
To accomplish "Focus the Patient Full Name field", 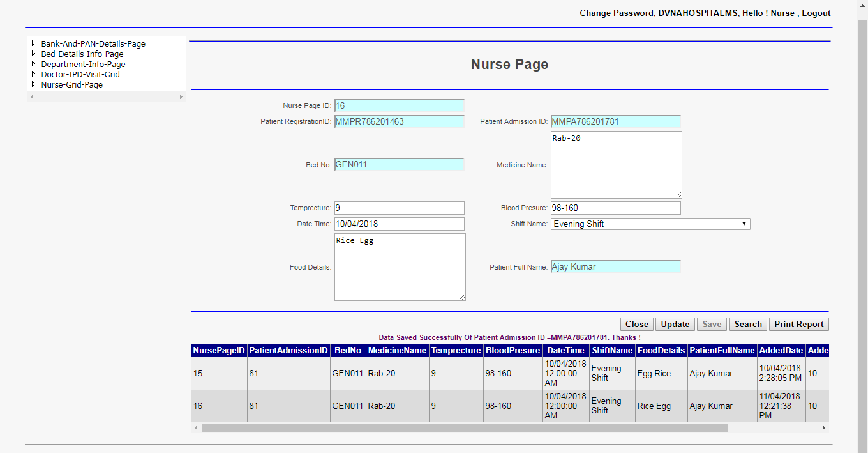I will pyautogui.click(x=616, y=266).
